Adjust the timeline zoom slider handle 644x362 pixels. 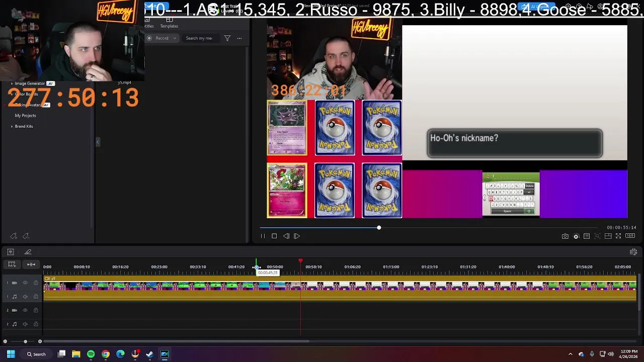click(25, 341)
